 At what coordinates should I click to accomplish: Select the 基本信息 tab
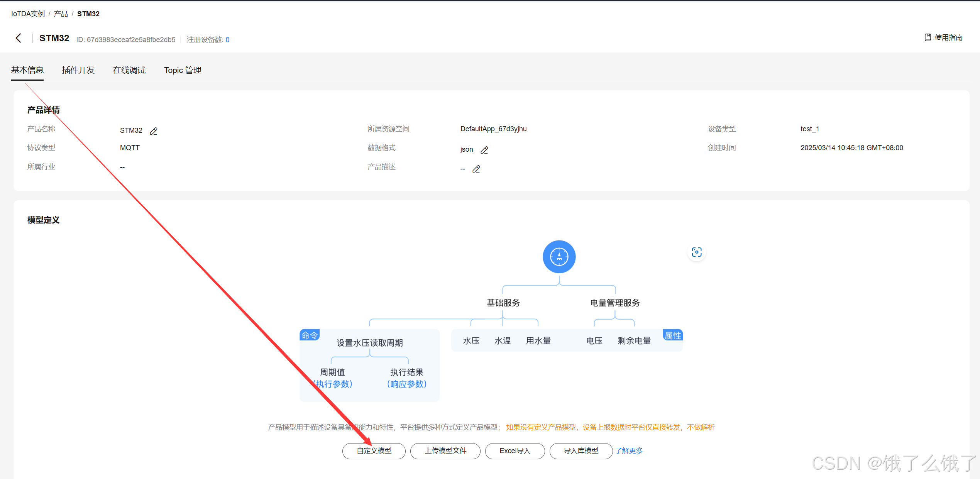click(27, 70)
